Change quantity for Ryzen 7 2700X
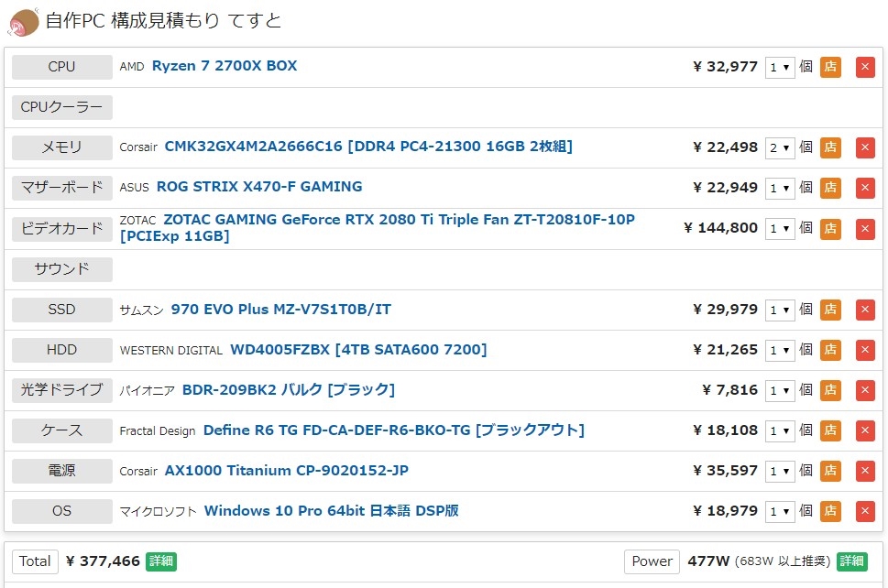Screen dimensions: 888x588 780,67
